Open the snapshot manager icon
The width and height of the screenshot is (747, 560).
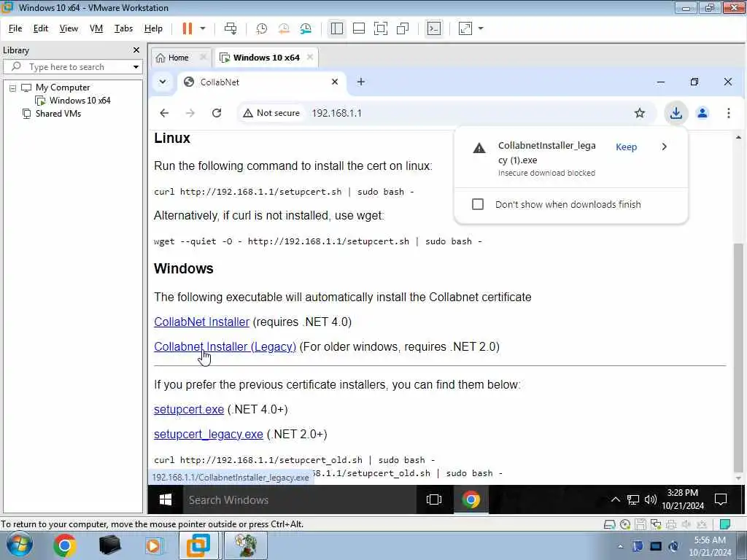coord(306,28)
